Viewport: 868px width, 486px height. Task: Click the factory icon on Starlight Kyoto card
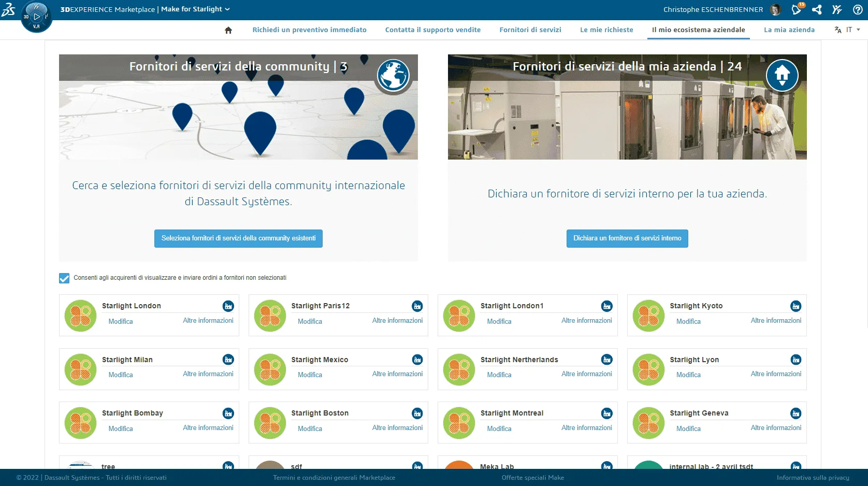coord(795,306)
